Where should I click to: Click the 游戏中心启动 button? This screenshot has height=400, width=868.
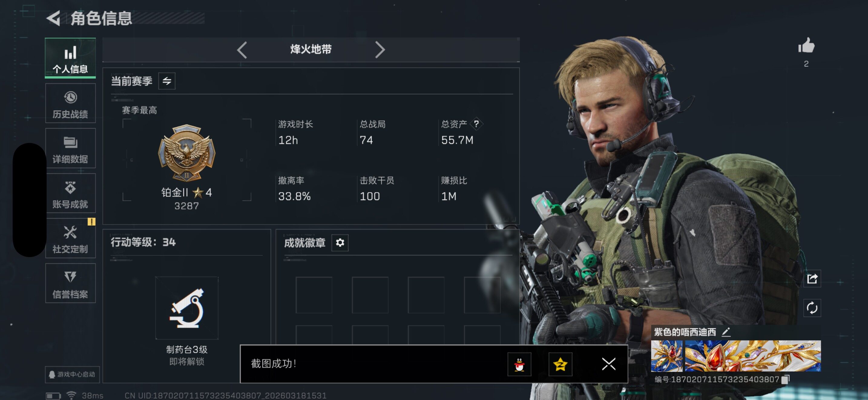[x=72, y=374]
